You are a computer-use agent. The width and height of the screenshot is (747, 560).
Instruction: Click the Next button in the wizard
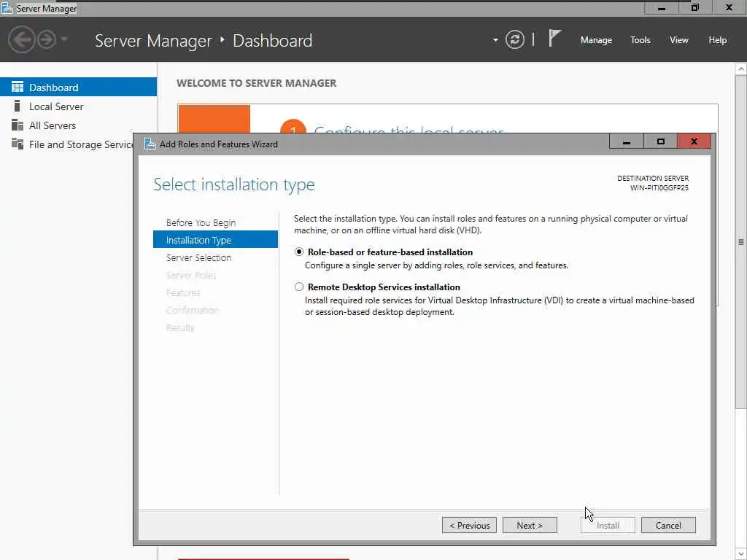[530, 525]
